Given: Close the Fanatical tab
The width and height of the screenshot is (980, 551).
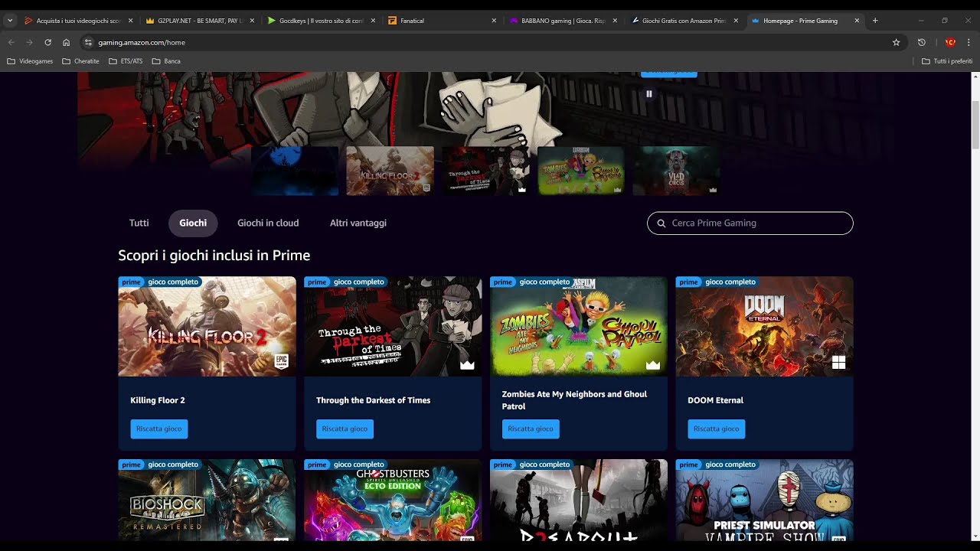Looking at the screenshot, I should click(x=494, y=21).
